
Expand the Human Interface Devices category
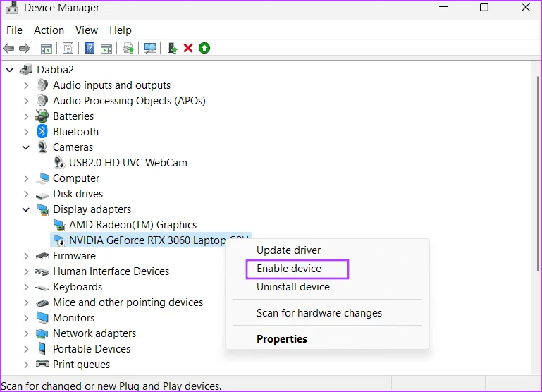click(x=26, y=271)
